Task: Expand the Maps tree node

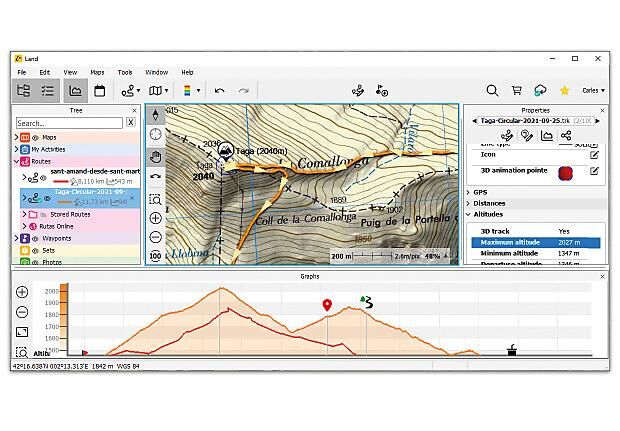Action: coord(17,137)
